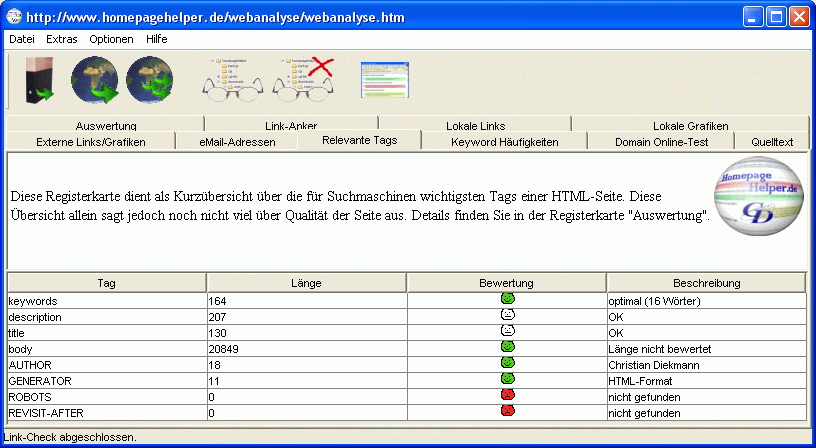Click the green smiley in keywords row
This screenshot has width=816, height=448.
[507, 299]
